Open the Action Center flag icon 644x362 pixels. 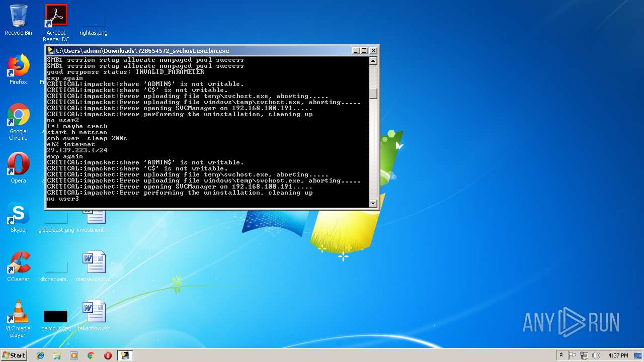pyautogui.click(x=572, y=355)
